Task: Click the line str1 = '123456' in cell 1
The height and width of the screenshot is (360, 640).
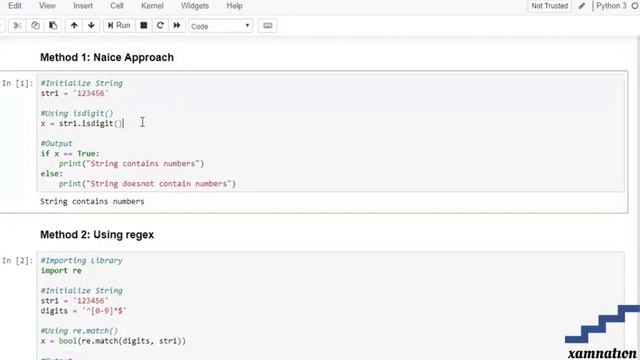Action: tap(75, 93)
